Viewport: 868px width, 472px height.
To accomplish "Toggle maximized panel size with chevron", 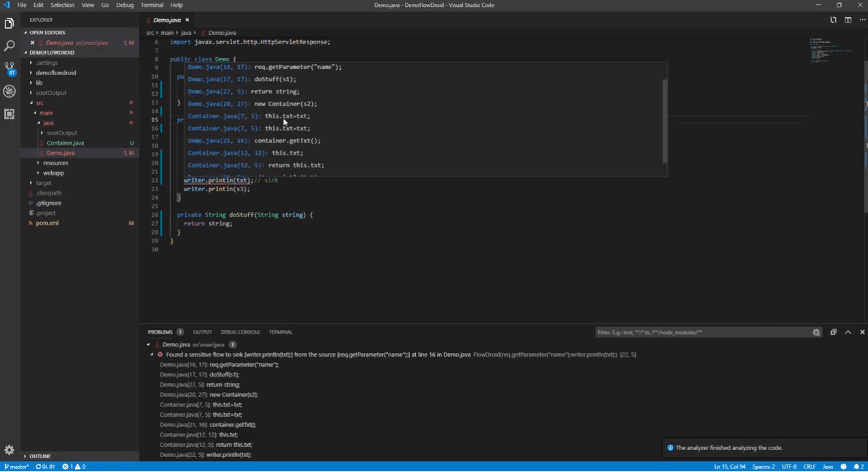I will (848, 332).
